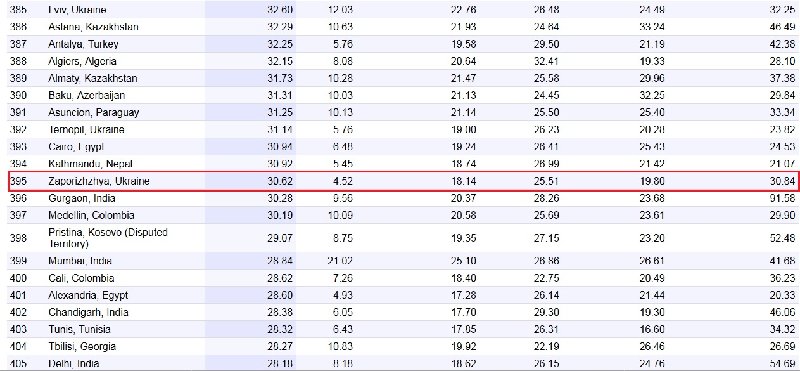Select the Chandigarh, India city name

88,312
